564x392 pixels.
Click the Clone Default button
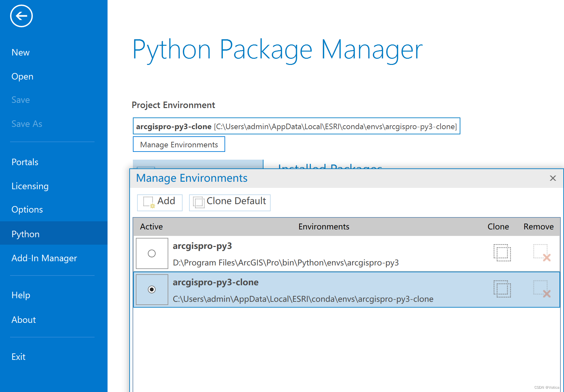point(230,202)
